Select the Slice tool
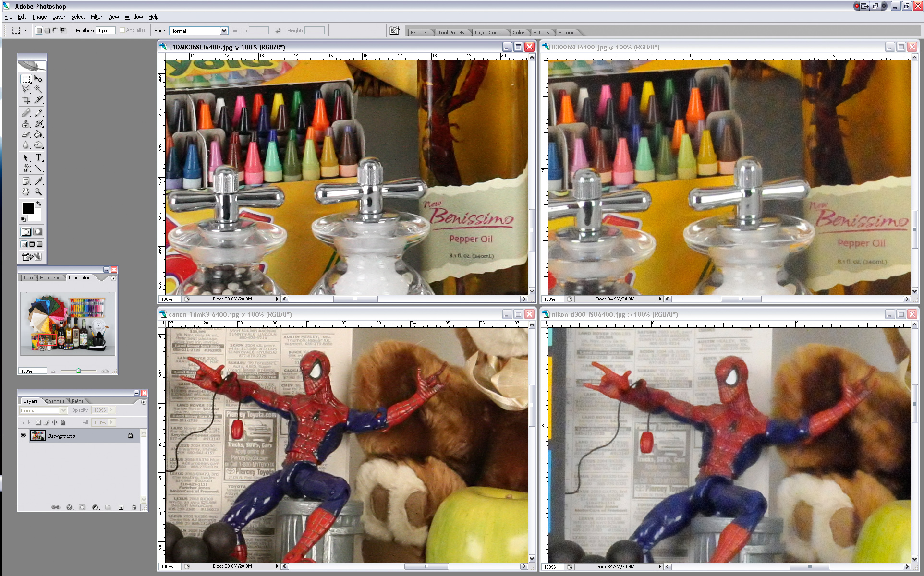 [38, 100]
